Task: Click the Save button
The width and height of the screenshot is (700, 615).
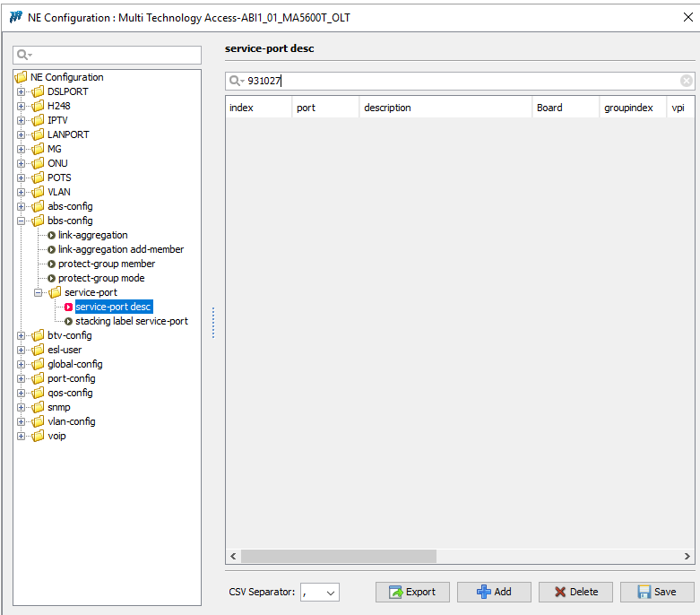Action: (657, 592)
